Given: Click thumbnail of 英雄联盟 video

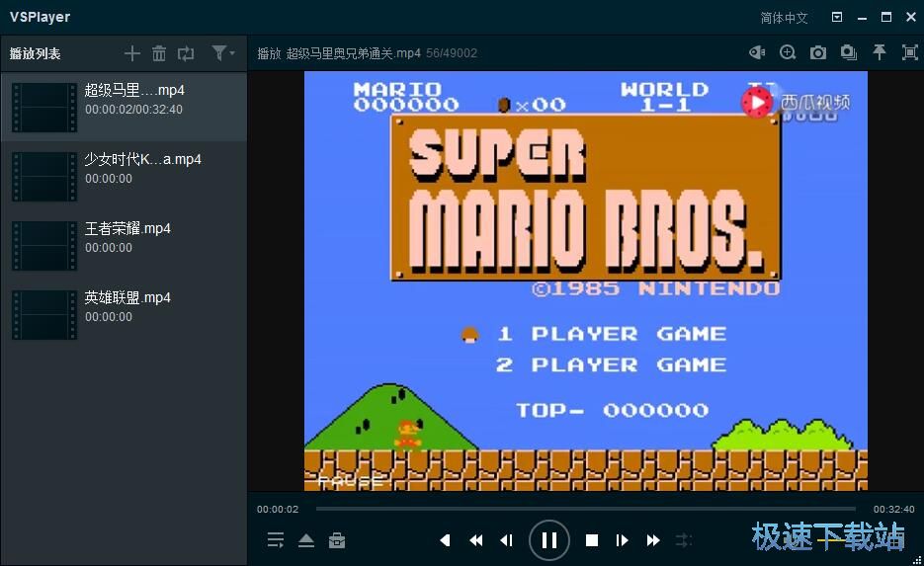Looking at the screenshot, I should [44, 314].
